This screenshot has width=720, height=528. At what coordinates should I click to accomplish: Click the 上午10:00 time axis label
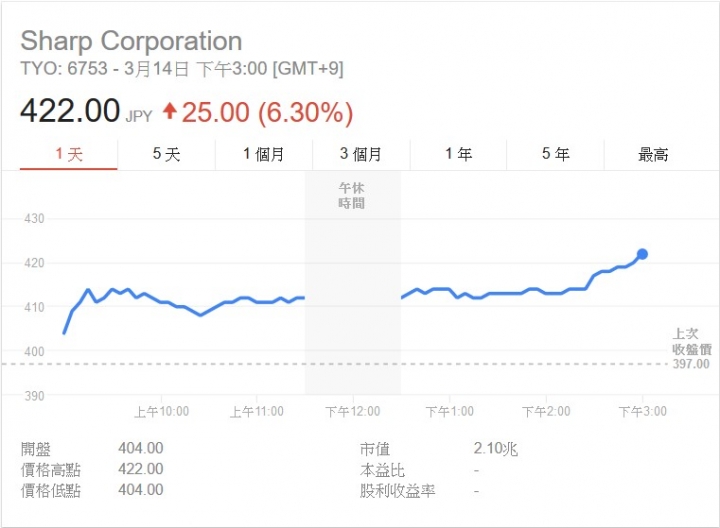click(162, 411)
